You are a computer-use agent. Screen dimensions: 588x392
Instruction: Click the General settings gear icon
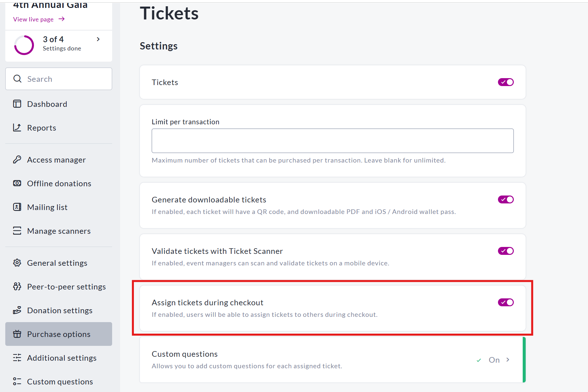[17, 263]
